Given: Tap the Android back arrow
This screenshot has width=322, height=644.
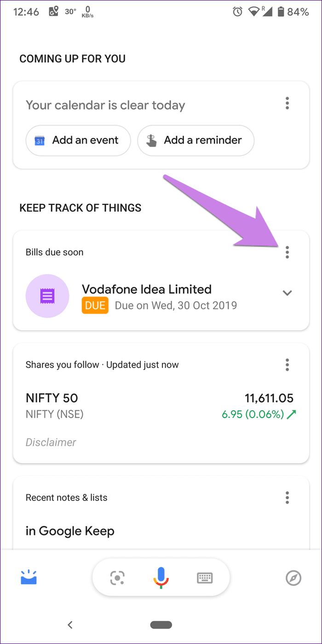Looking at the screenshot, I should tap(70, 625).
